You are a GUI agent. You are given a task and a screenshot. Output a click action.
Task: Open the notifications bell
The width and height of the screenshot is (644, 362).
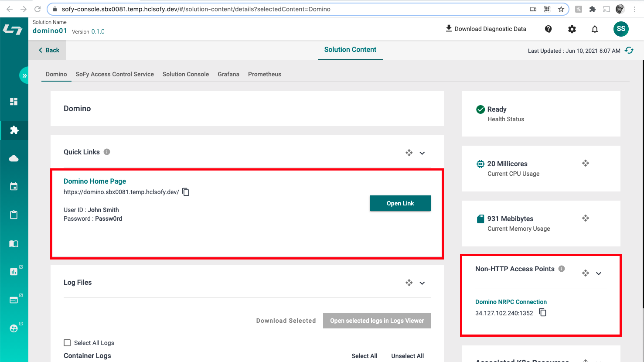(x=595, y=29)
